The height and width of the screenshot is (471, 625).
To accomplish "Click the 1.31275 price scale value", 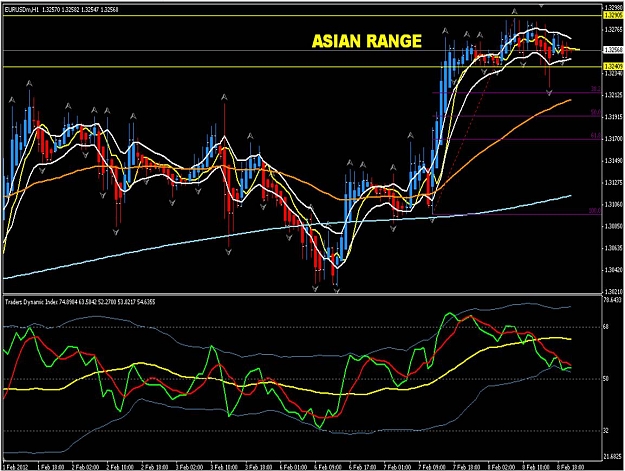I will 613,183.
